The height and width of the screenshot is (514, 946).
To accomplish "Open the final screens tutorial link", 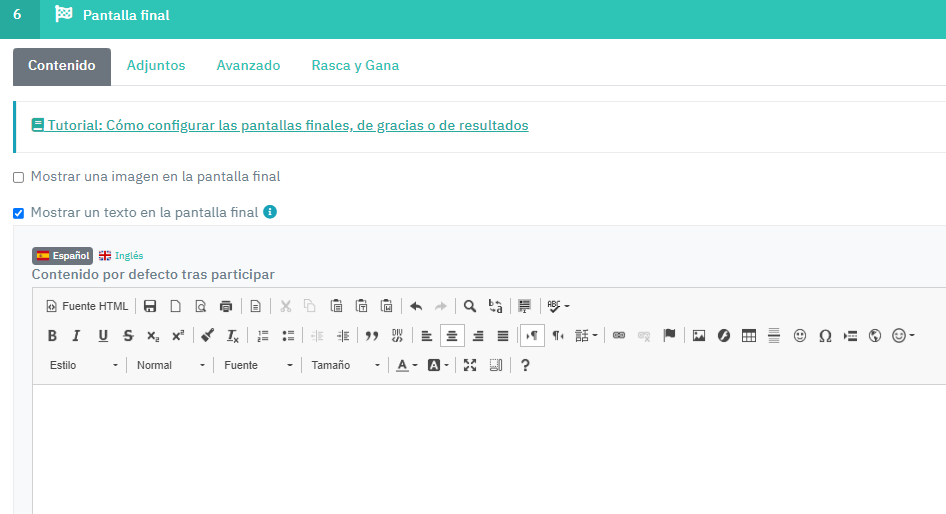I will pyautogui.click(x=280, y=125).
